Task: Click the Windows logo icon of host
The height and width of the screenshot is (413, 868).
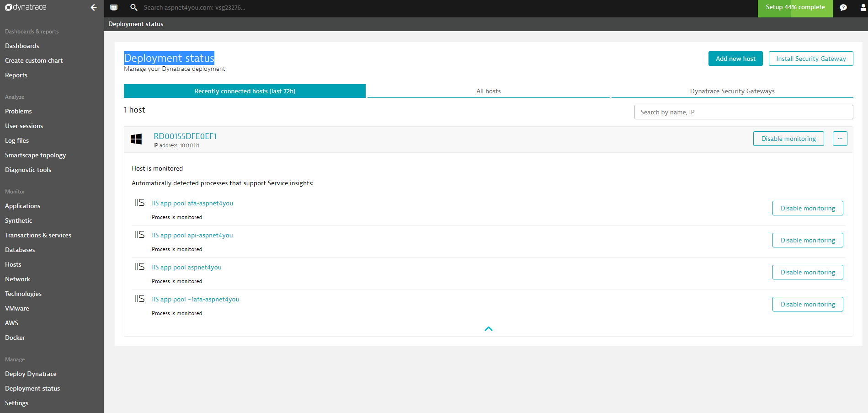Action: 136,139
